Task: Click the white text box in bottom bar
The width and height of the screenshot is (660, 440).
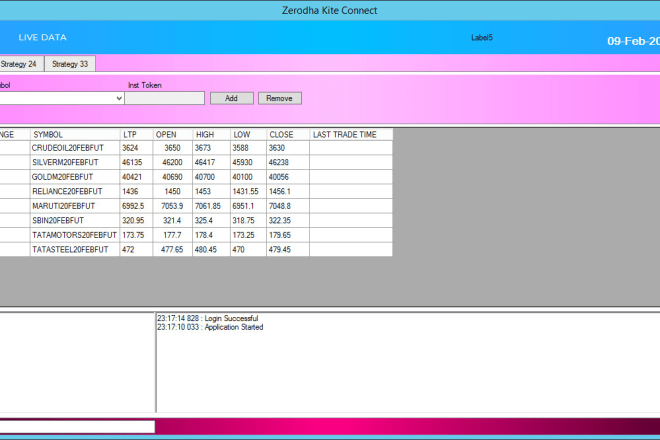Action: 77,427
